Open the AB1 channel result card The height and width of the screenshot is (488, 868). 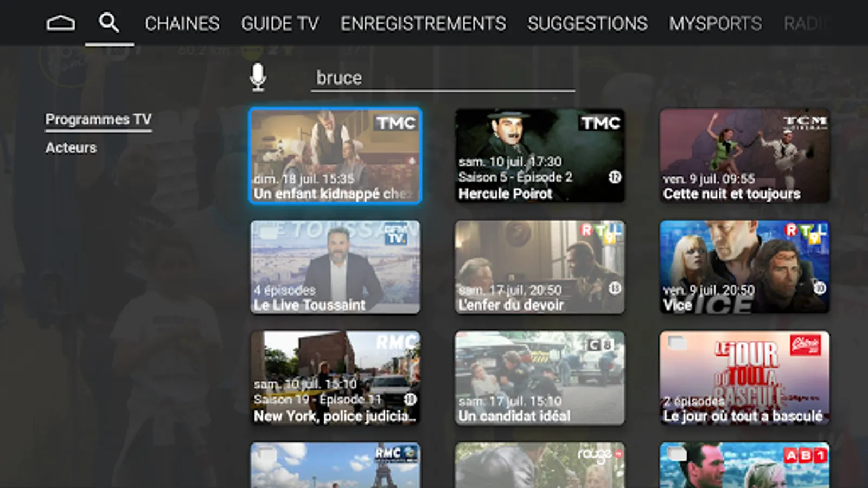pos(744,465)
